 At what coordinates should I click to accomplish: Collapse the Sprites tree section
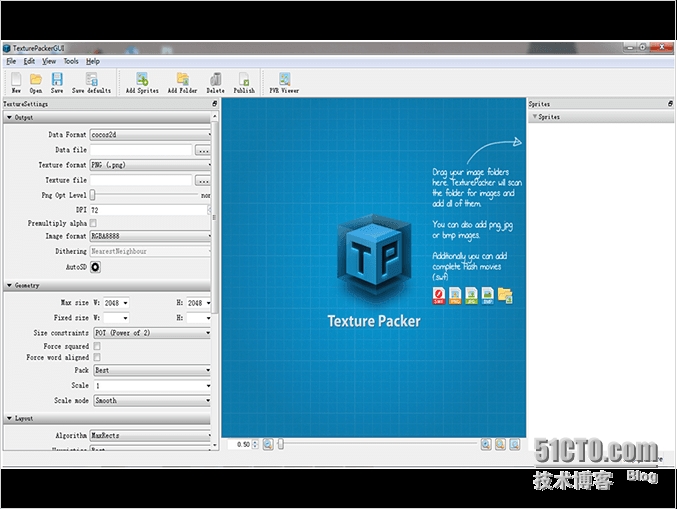[535, 117]
